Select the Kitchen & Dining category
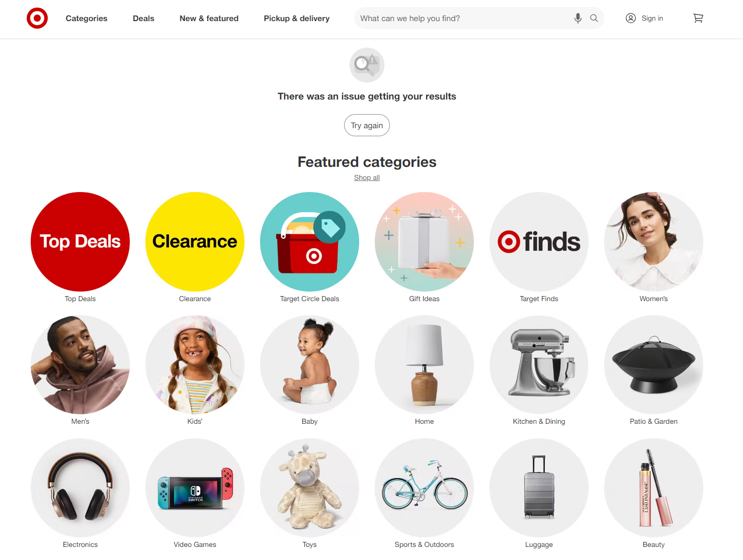The height and width of the screenshot is (560, 743). coord(539,365)
